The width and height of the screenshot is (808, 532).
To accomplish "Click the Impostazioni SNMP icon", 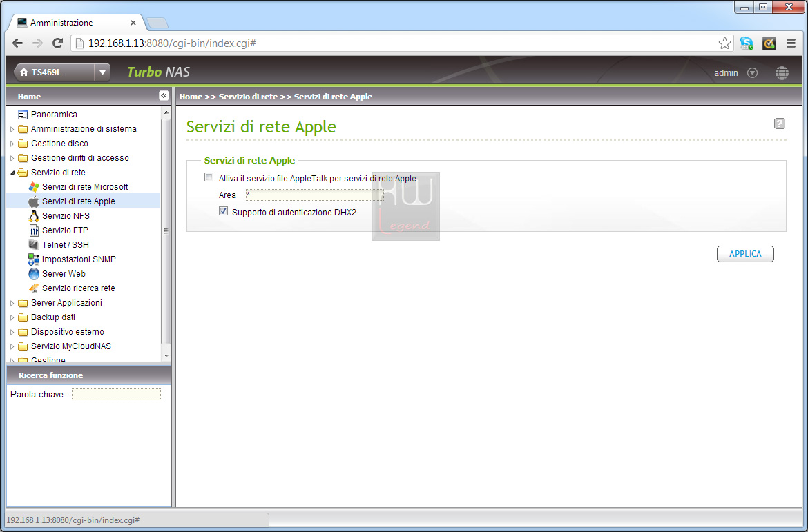I will point(34,259).
